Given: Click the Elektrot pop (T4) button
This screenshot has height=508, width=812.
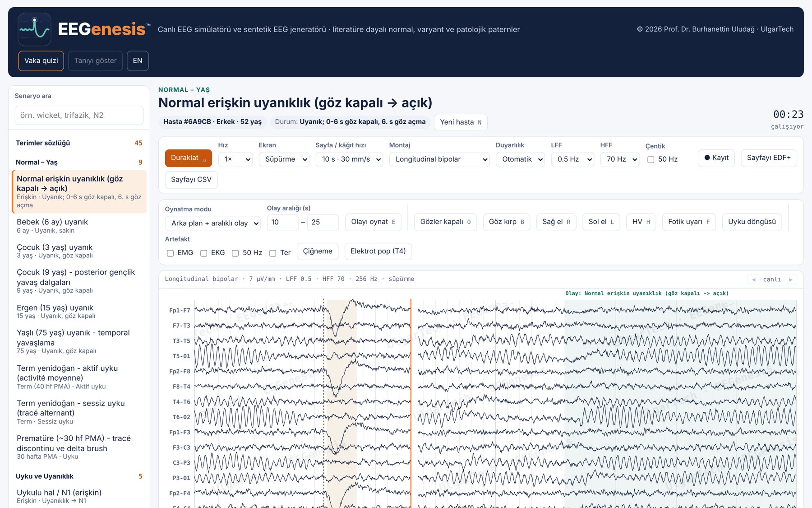Looking at the screenshot, I should point(378,252).
